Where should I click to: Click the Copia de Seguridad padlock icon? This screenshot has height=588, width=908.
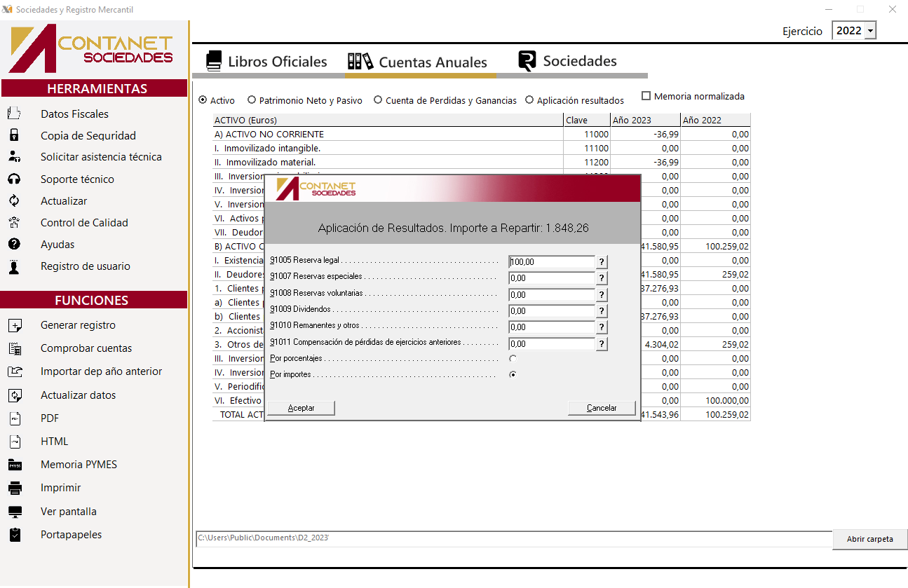tap(14, 135)
